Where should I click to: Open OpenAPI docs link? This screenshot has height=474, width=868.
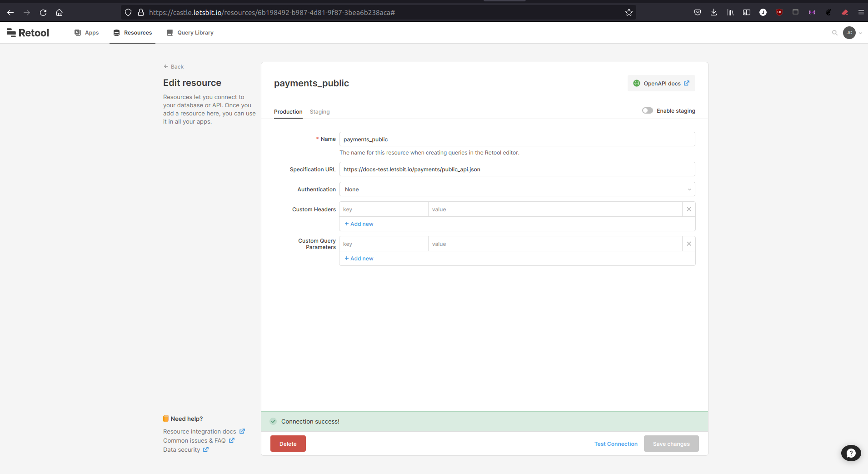[661, 84]
